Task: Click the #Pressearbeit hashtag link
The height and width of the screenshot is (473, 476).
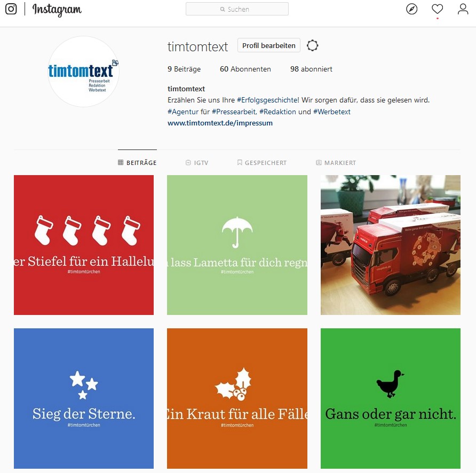Action: (234, 112)
